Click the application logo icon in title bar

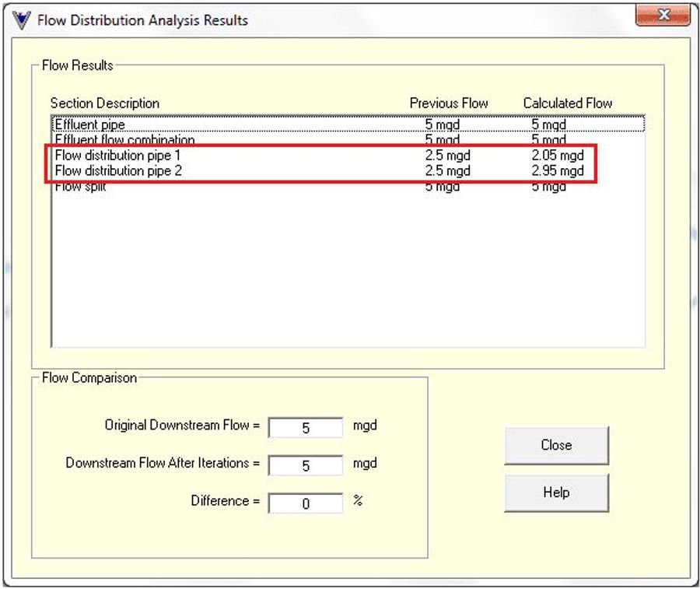pyautogui.click(x=22, y=19)
